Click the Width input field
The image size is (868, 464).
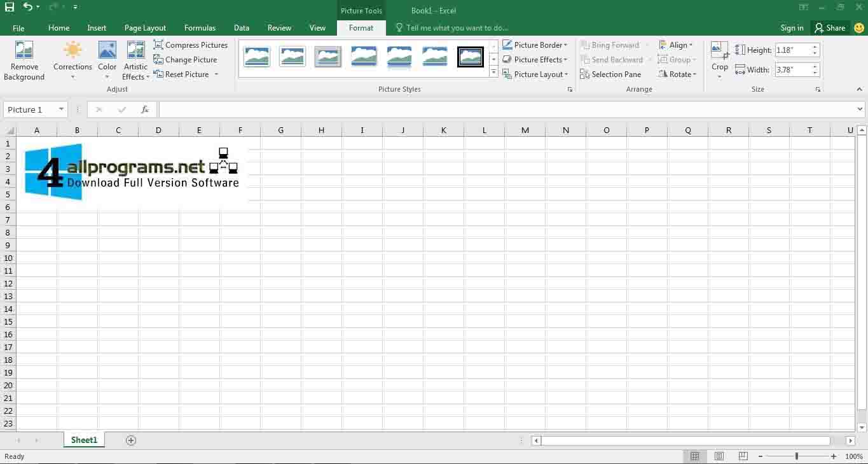pos(792,70)
